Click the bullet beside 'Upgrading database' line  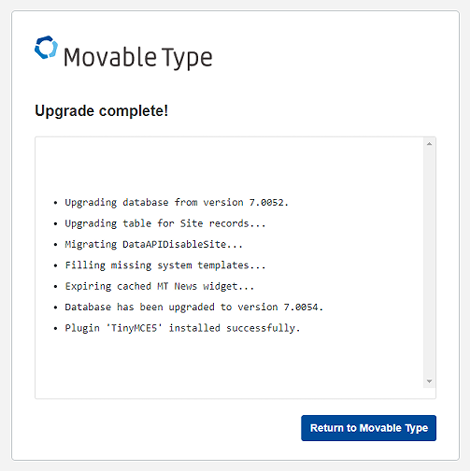[56, 203]
